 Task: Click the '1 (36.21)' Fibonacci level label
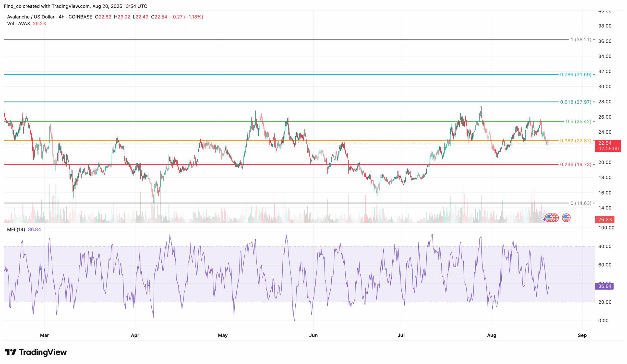point(581,39)
